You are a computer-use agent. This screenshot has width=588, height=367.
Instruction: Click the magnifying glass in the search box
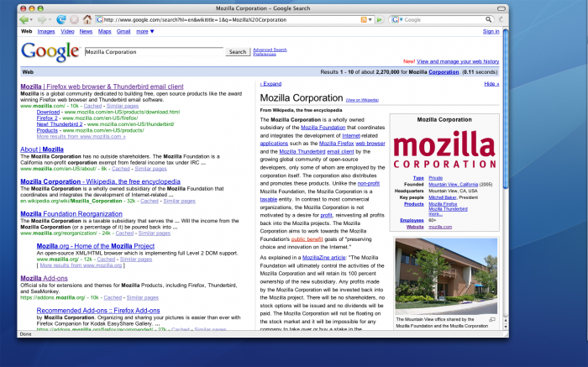point(488,19)
